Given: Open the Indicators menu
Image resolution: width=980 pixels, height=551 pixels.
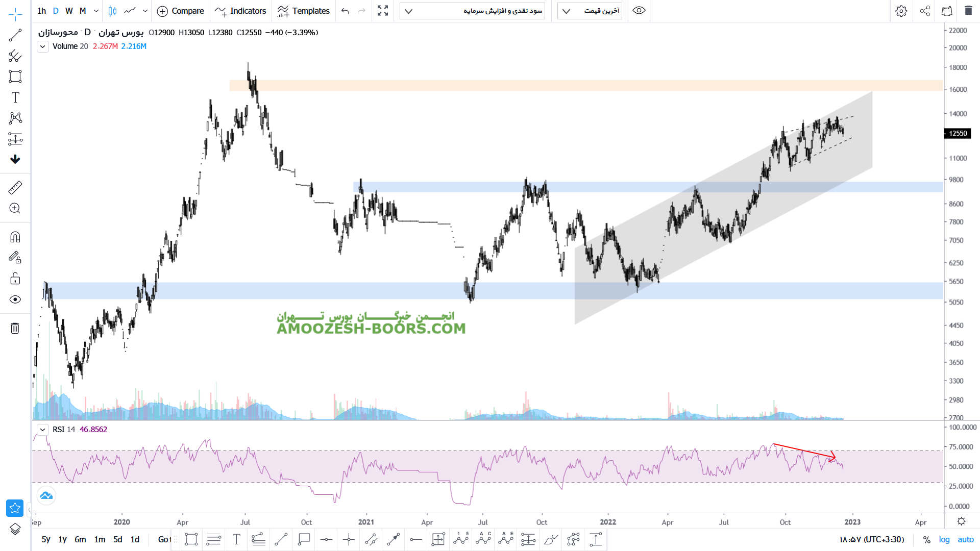Looking at the screenshot, I should point(241,11).
